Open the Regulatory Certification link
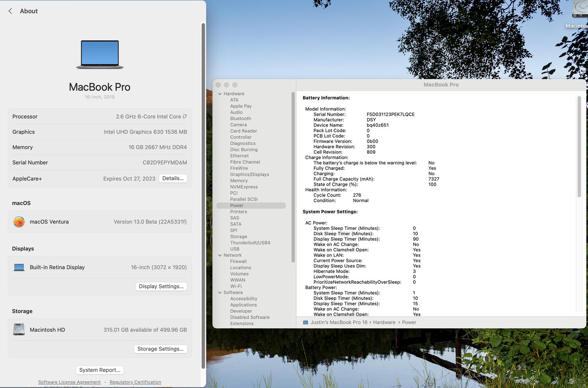The width and height of the screenshot is (588, 388). (135, 382)
